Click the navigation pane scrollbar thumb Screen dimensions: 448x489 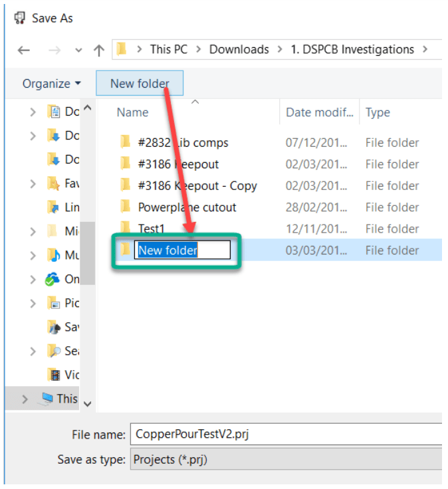click(x=88, y=253)
